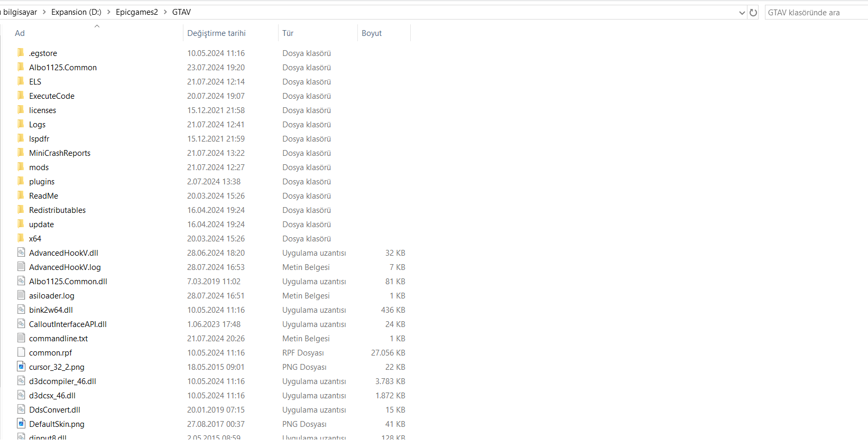Viewport: 868px width, 448px height.
Task: Select the Albo1125.Common.dll file name
Action: pyautogui.click(x=68, y=282)
